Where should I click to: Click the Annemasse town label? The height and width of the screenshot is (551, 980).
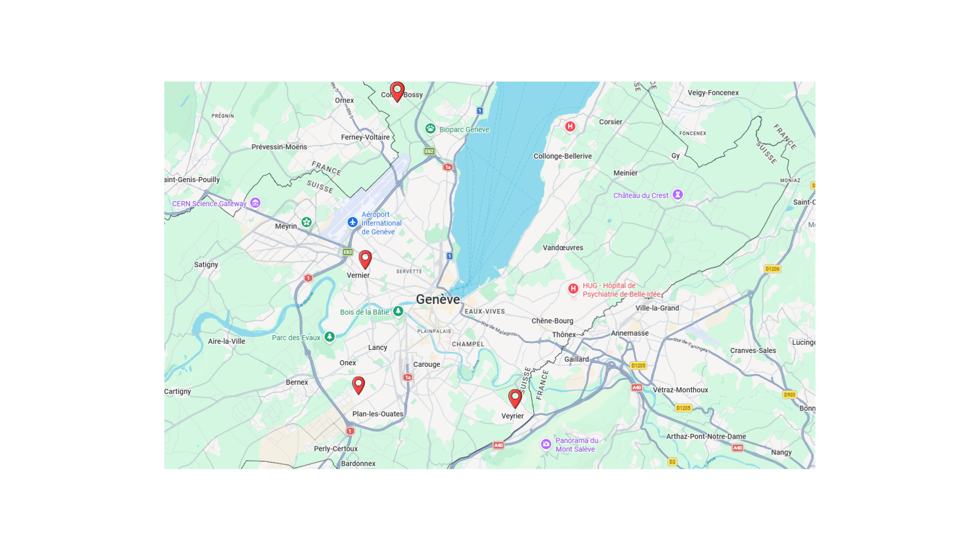click(x=630, y=333)
